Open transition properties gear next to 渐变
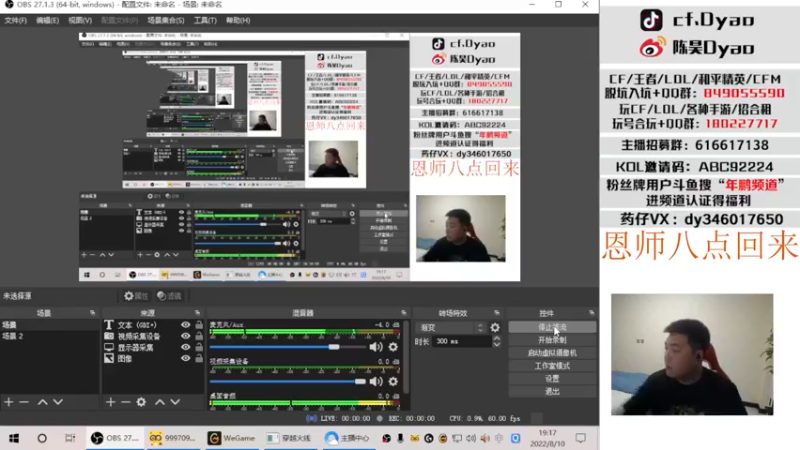 pos(495,328)
